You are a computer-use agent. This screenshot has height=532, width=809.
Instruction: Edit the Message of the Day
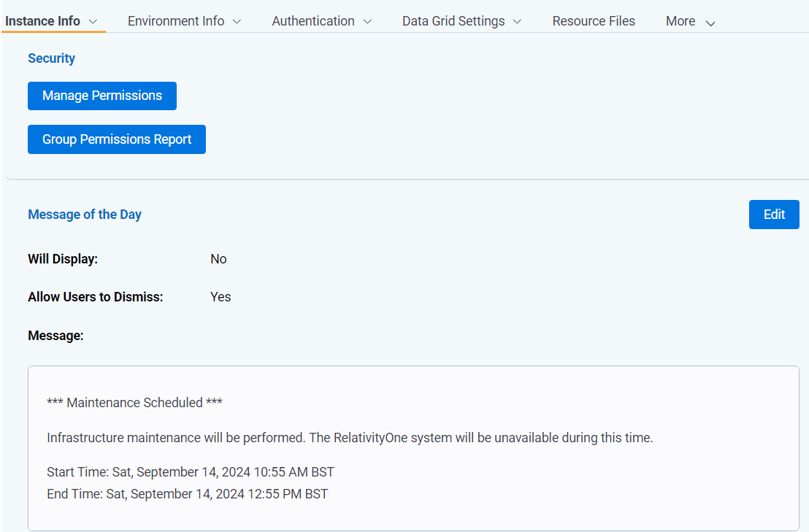[774, 215]
